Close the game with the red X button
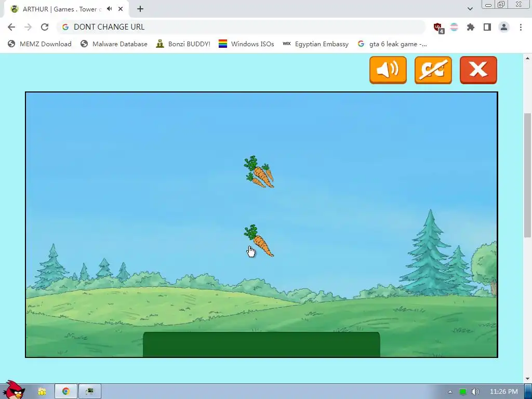 point(478,70)
